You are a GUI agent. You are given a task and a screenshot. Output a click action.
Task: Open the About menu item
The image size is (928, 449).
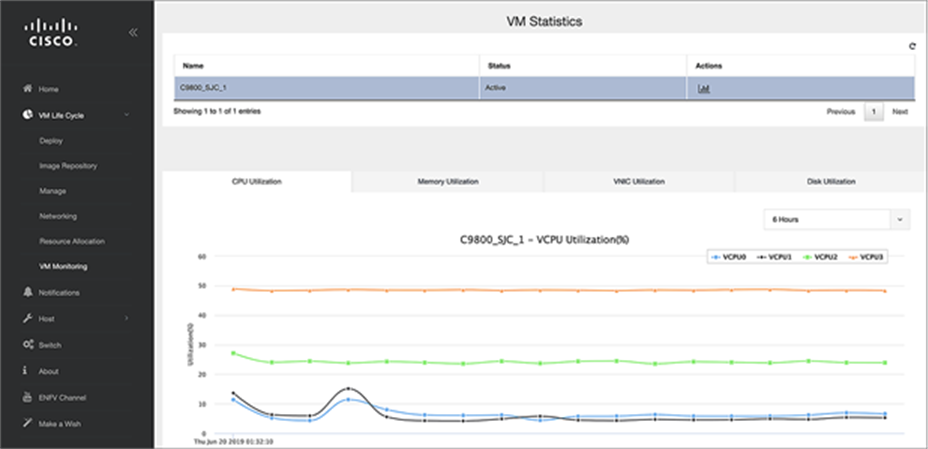point(49,372)
